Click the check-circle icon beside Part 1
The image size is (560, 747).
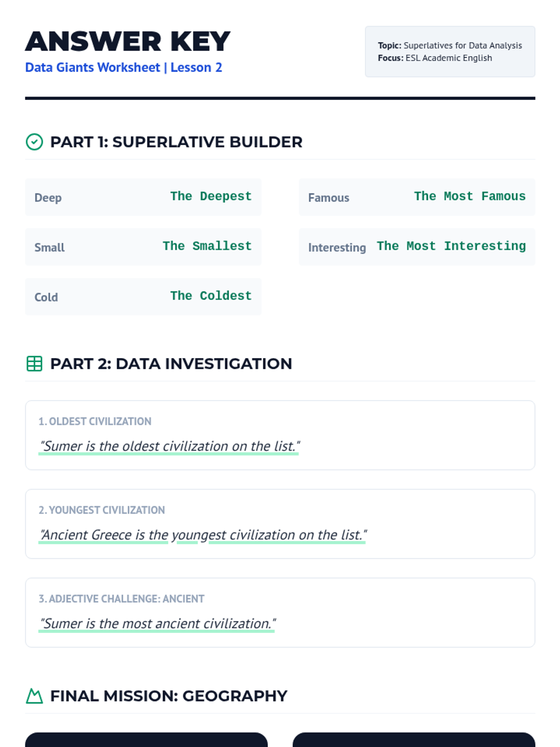tap(34, 142)
